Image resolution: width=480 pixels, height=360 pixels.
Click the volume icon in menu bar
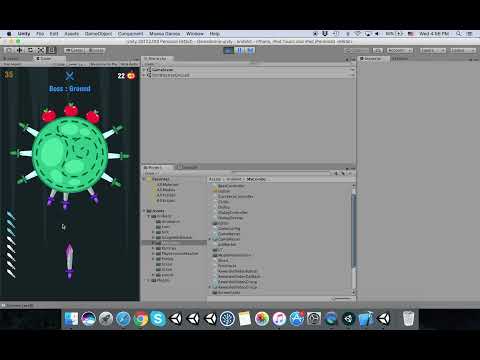tap(377, 34)
